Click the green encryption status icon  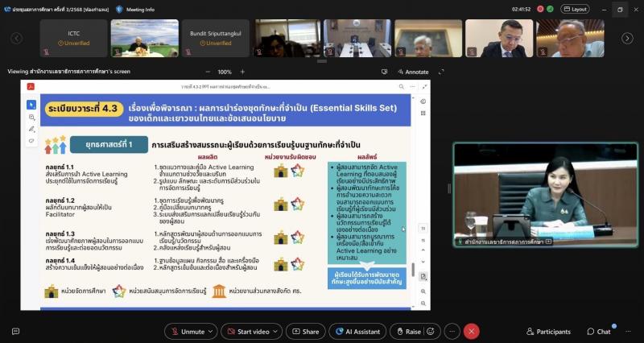tap(550, 9)
